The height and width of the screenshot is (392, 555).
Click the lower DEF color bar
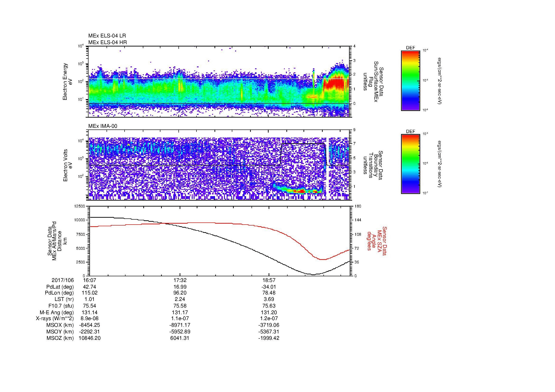pos(410,164)
